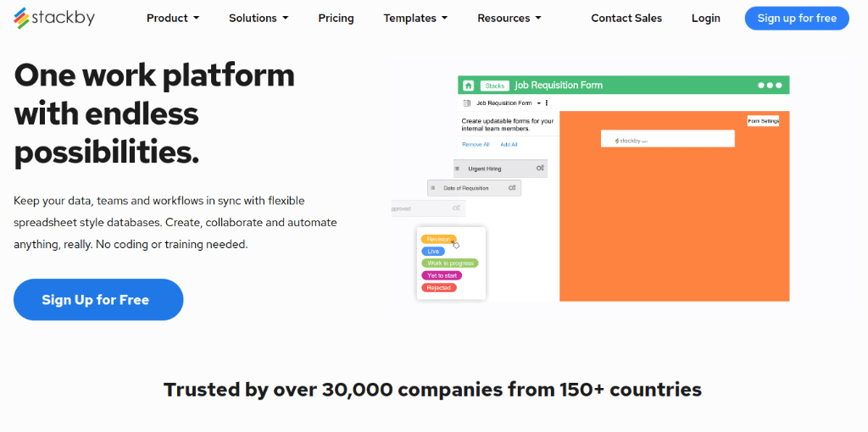868x432 pixels.
Task: Open the Contact Sales page
Action: (626, 19)
